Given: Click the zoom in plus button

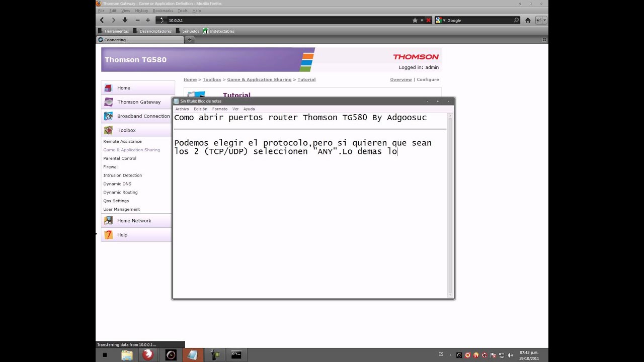Looking at the screenshot, I should point(148,20).
